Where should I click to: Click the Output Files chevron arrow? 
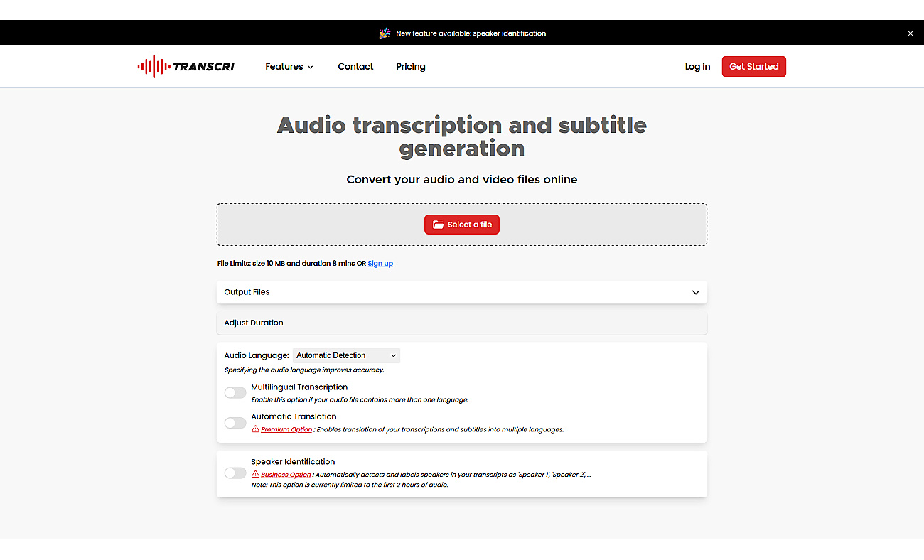(696, 292)
